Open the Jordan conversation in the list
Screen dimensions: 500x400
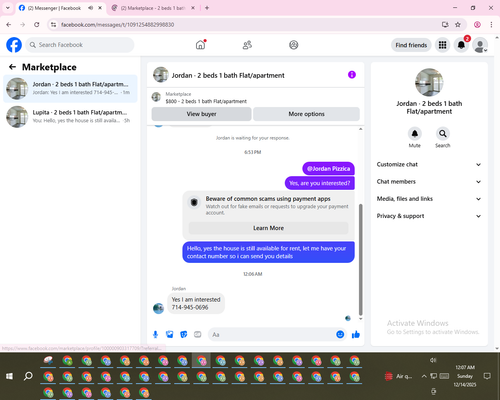pos(70,88)
